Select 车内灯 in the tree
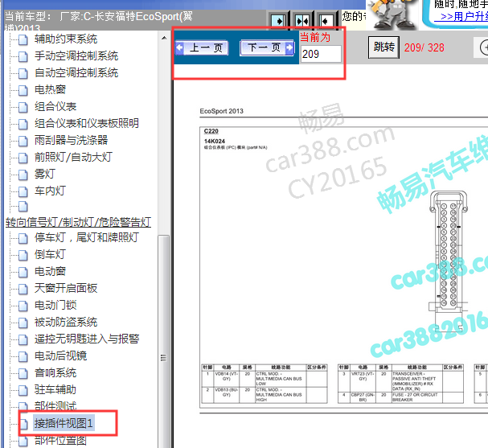 coord(50,191)
